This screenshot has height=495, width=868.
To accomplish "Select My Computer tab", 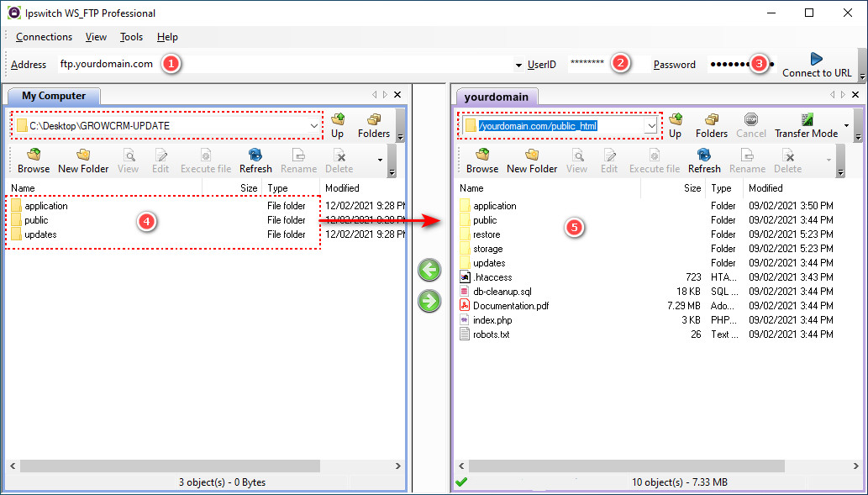I will coord(54,96).
